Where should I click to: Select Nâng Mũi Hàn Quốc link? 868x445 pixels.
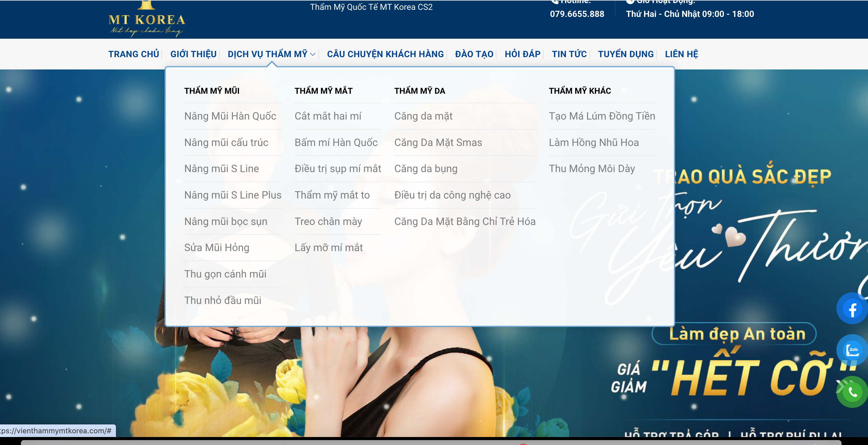click(x=230, y=116)
